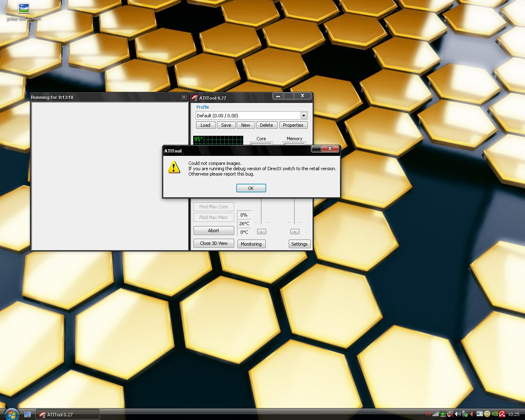Viewport: 525px width, 420px height.
Task: Click Safely Remove Hardware tray icon
Action: pos(465,414)
